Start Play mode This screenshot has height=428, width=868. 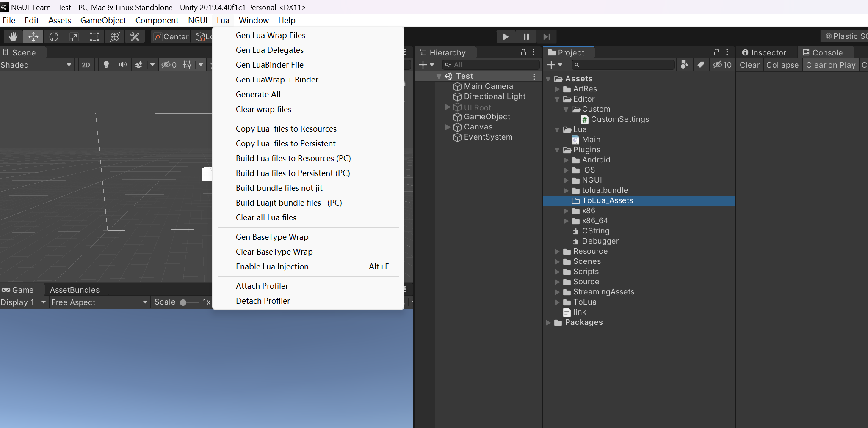point(506,37)
